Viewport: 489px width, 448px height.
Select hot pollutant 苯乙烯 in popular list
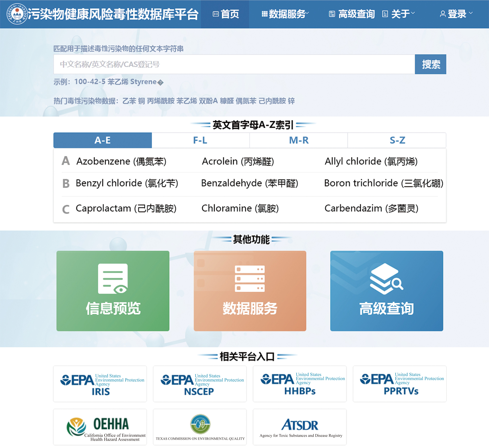tap(187, 101)
